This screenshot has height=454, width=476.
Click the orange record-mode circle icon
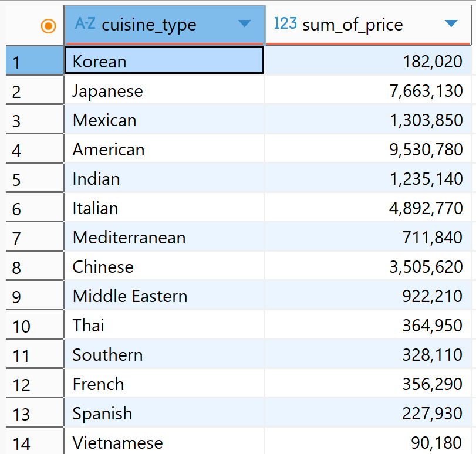click(48, 26)
